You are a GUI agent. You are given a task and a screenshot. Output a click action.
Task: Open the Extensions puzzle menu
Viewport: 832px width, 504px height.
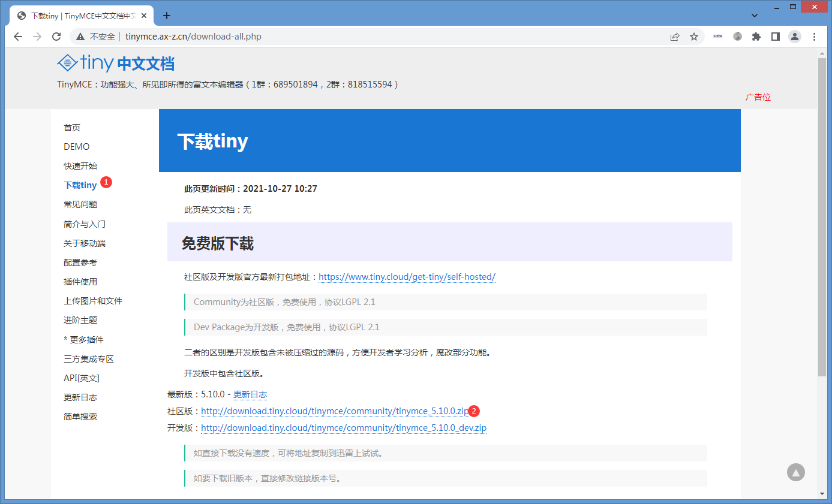click(756, 37)
